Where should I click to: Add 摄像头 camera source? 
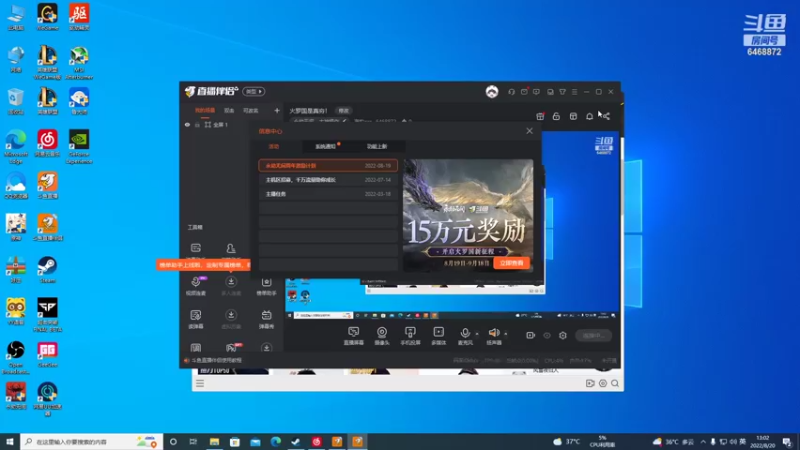tap(382, 336)
